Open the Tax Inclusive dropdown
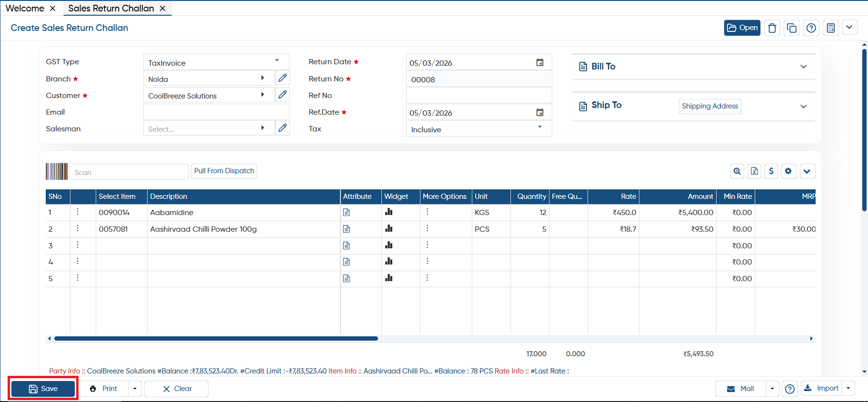 pos(479,129)
